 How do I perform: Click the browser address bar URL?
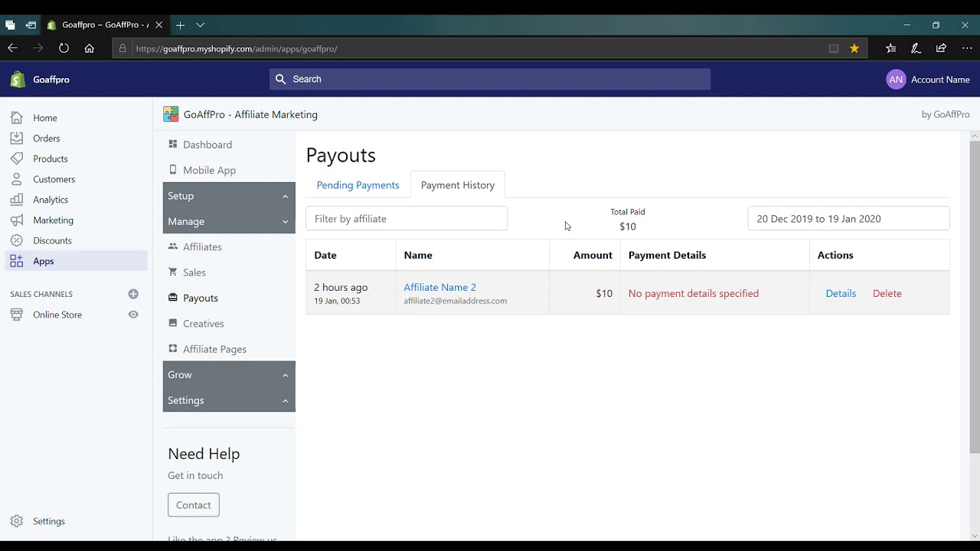[x=237, y=48]
